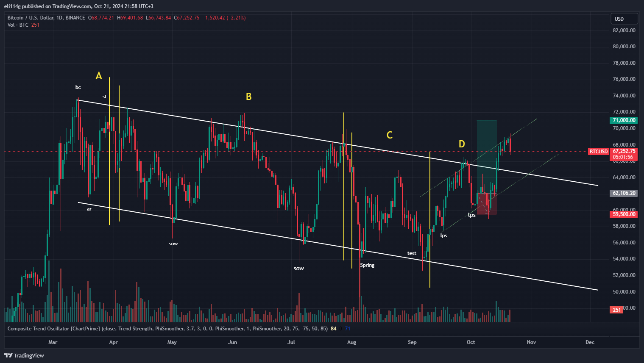Image resolution: width=644 pixels, height=363 pixels.
Task: Click the Jul label on the time axis
Action: (291, 342)
